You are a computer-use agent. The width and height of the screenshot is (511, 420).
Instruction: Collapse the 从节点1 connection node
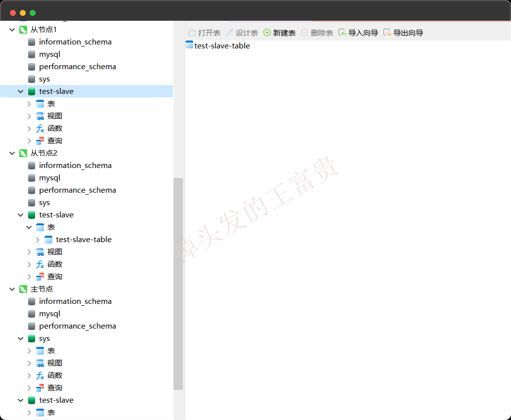(12, 30)
